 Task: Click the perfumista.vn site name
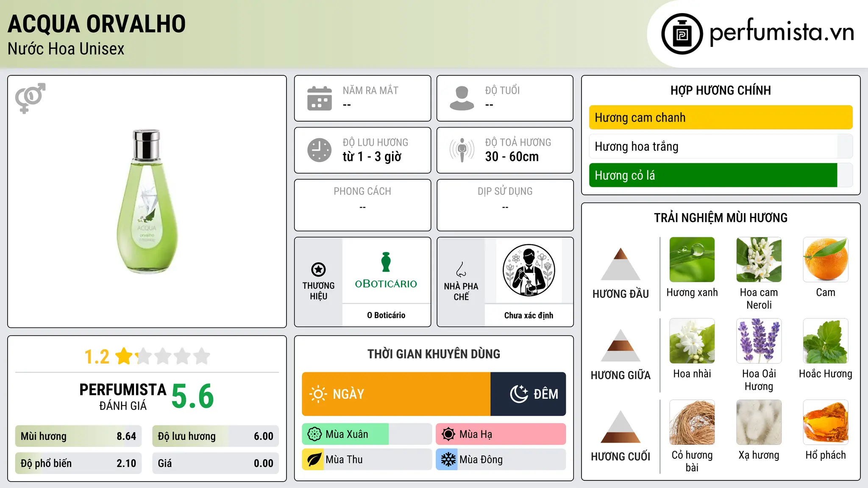click(x=782, y=32)
